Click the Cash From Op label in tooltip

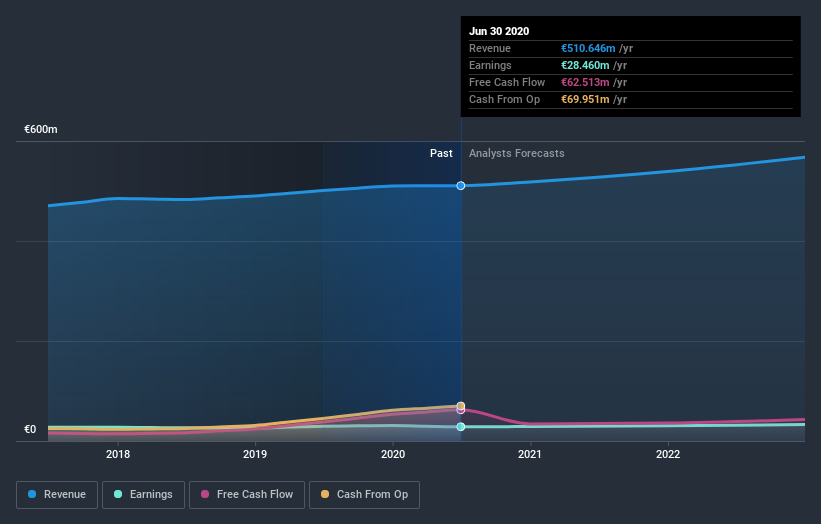pos(504,99)
